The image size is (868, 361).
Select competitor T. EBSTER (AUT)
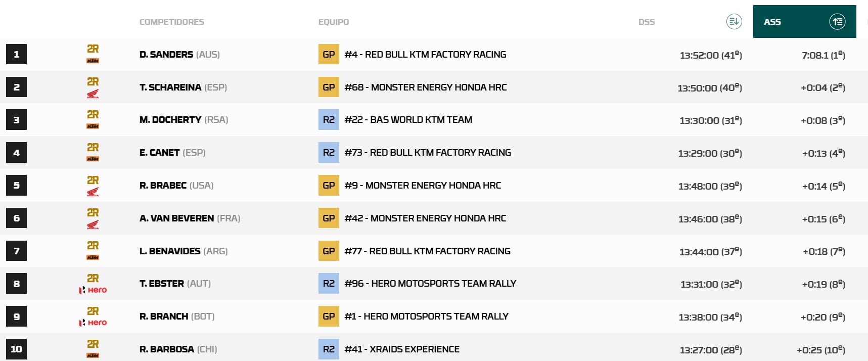(x=175, y=284)
